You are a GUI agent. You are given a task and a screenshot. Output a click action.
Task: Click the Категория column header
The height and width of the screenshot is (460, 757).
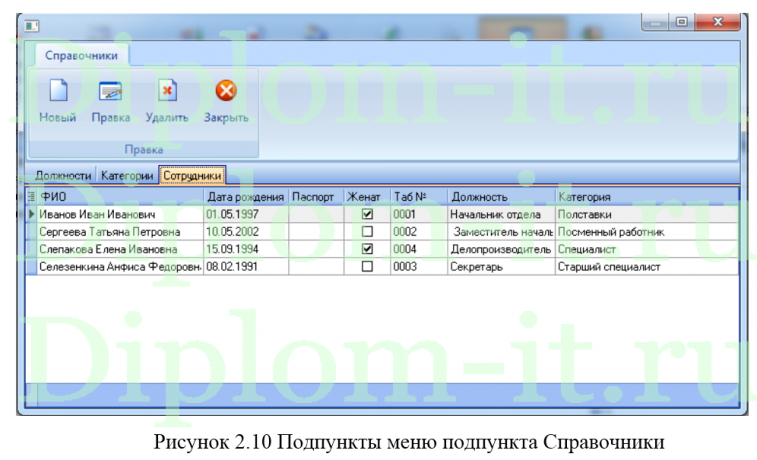click(x=647, y=197)
